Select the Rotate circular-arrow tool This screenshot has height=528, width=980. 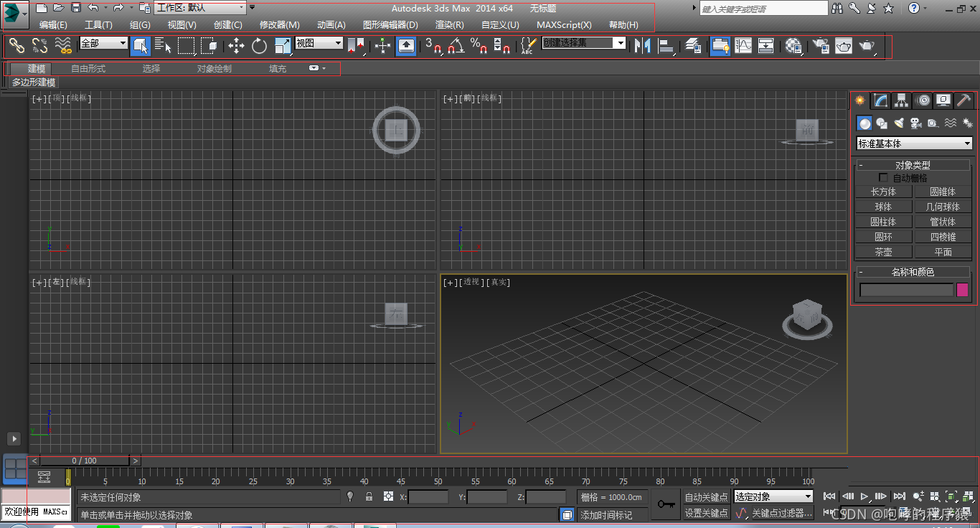coord(259,46)
